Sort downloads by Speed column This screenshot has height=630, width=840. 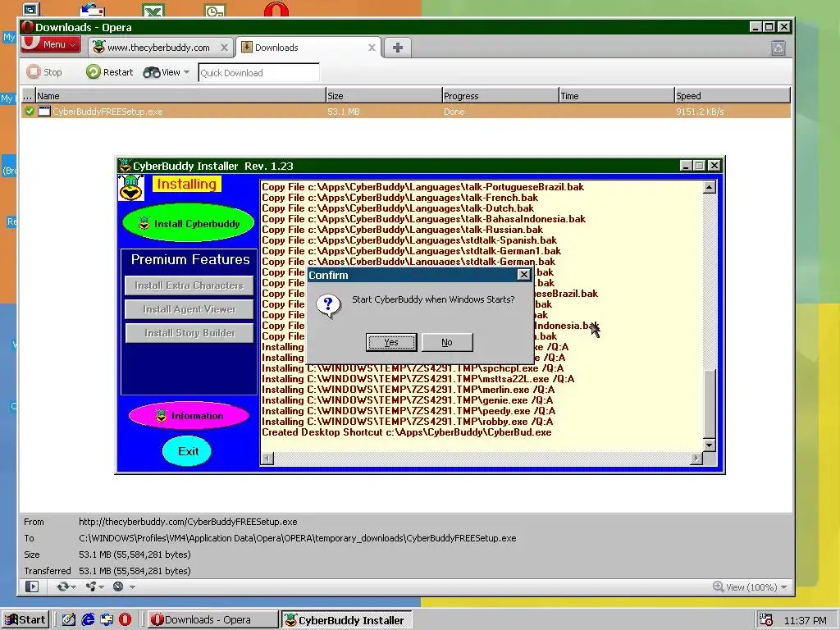click(x=733, y=95)
